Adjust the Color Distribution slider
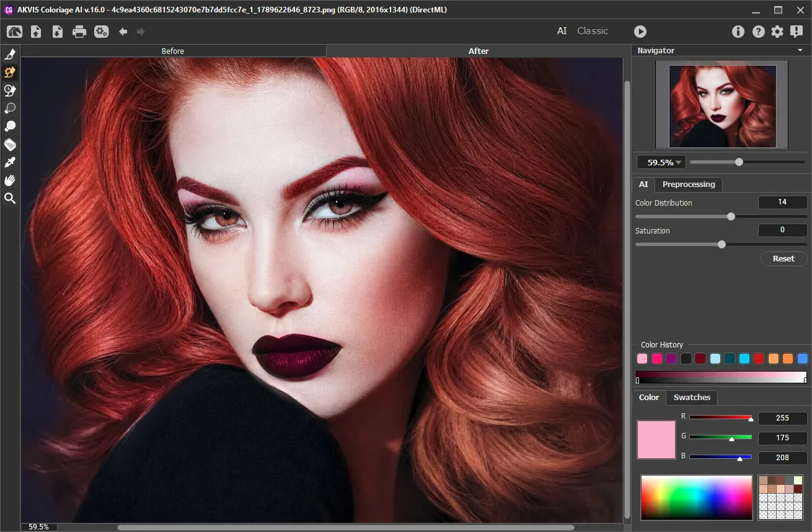 click(x=722, y=217)
